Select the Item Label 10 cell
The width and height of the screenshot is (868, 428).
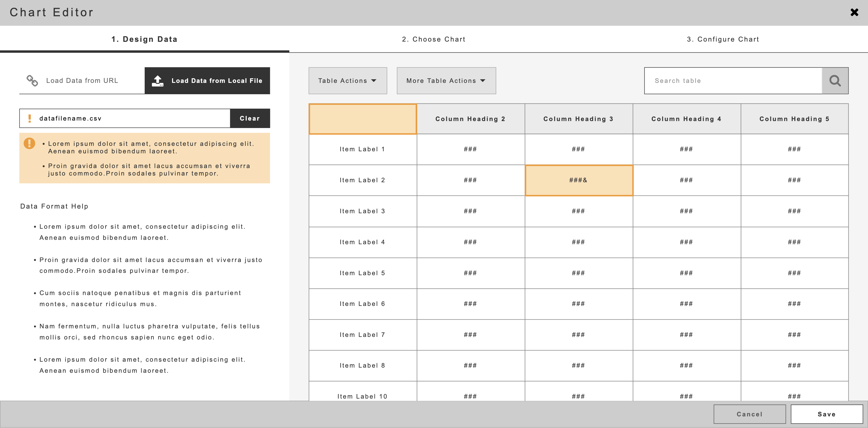coord(362,391)
